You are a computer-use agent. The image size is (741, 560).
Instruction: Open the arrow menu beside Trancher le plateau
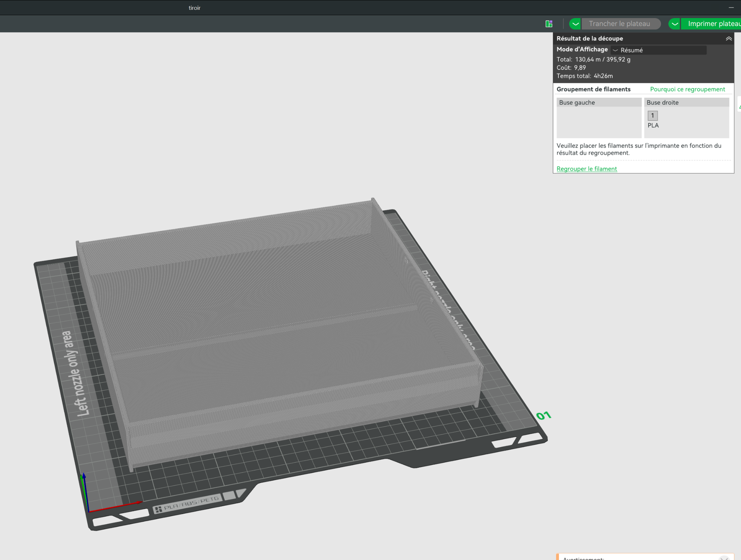click(575, 24)
